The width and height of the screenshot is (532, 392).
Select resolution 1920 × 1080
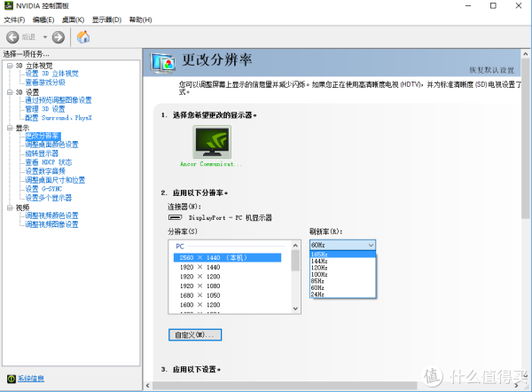199,286
